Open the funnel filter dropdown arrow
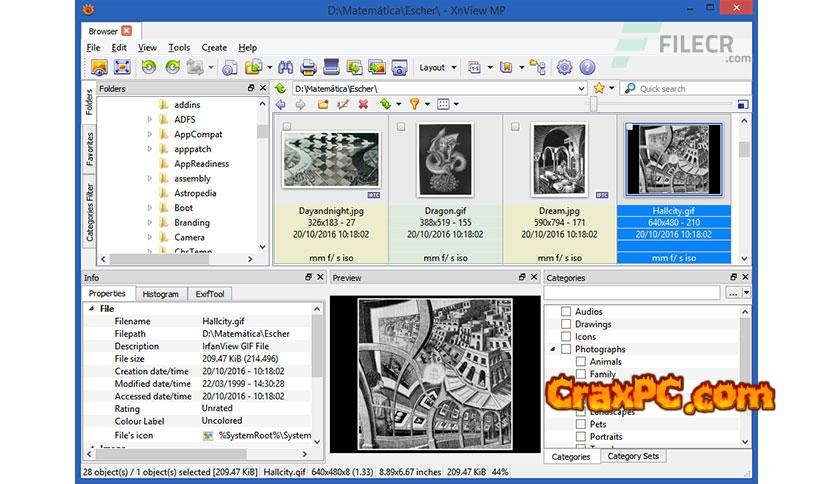The image size is (836, 484). click(426, 104)
